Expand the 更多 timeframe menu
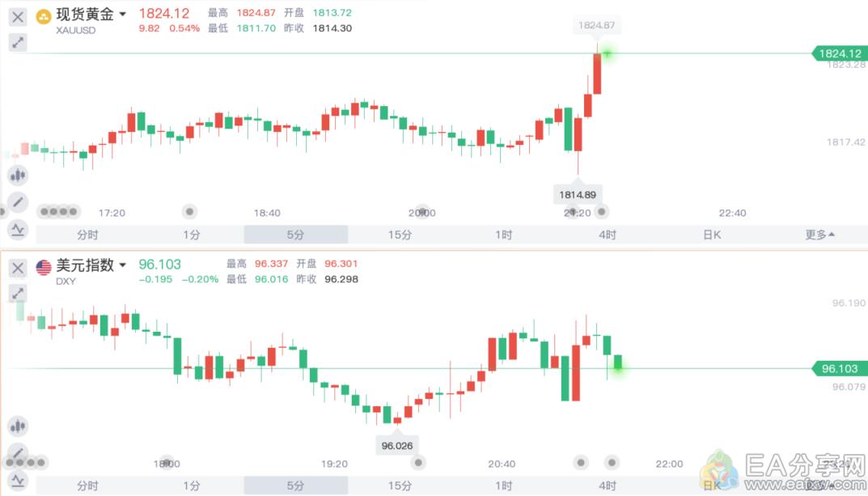Image resolution: width=868 pixels, height=496 pixels. point(819,235)
